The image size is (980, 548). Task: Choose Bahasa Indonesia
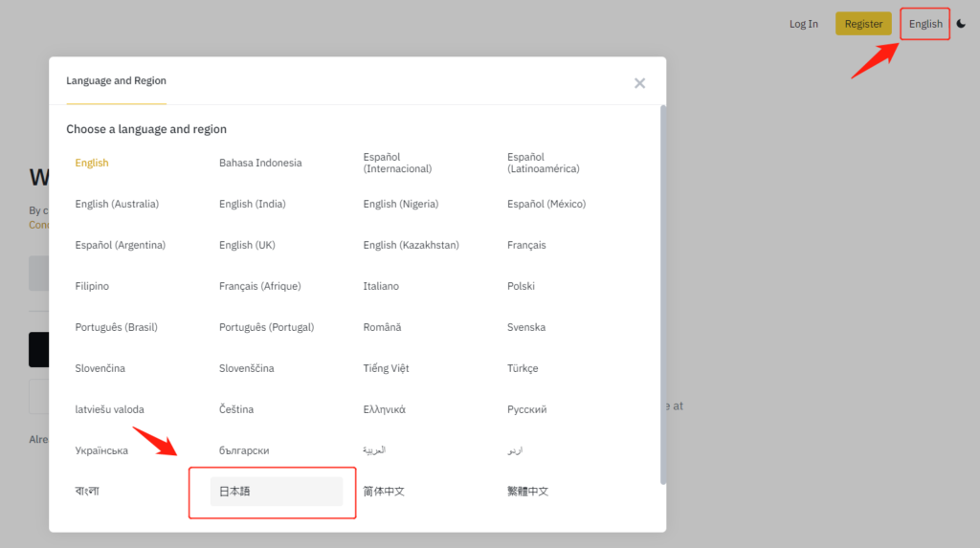click(x=260, y=163)
